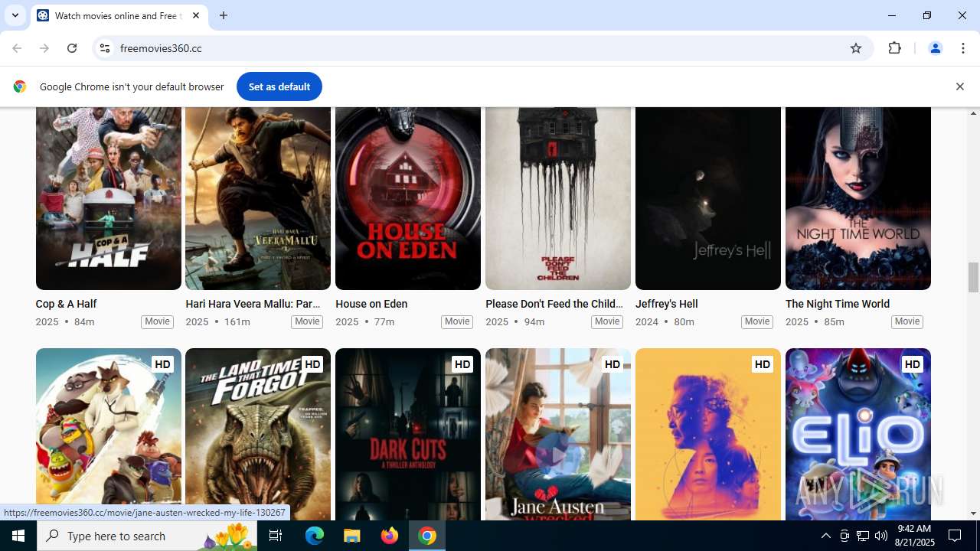
Task: Click The Night Time World title link
Action: tap(838, 304)
